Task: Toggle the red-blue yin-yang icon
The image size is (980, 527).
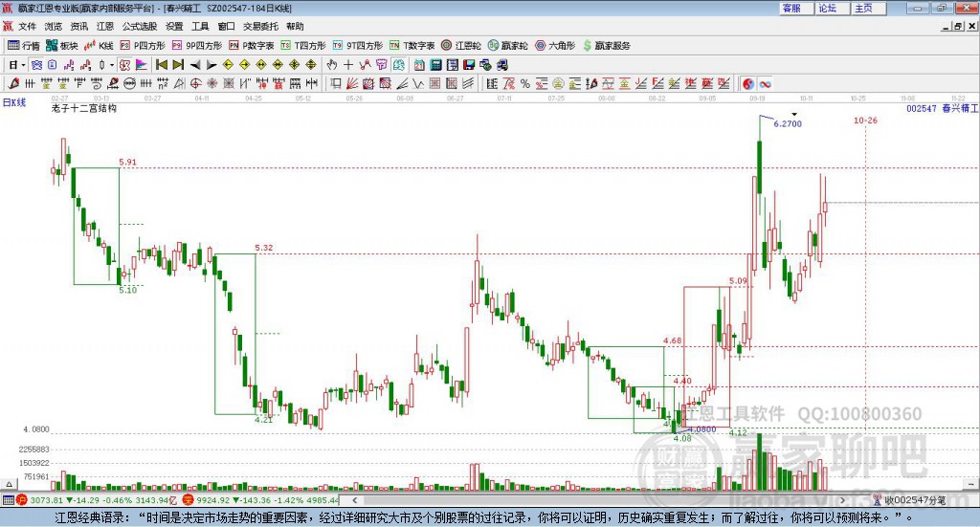Action: pyautogui.click(x=748, y=83)
